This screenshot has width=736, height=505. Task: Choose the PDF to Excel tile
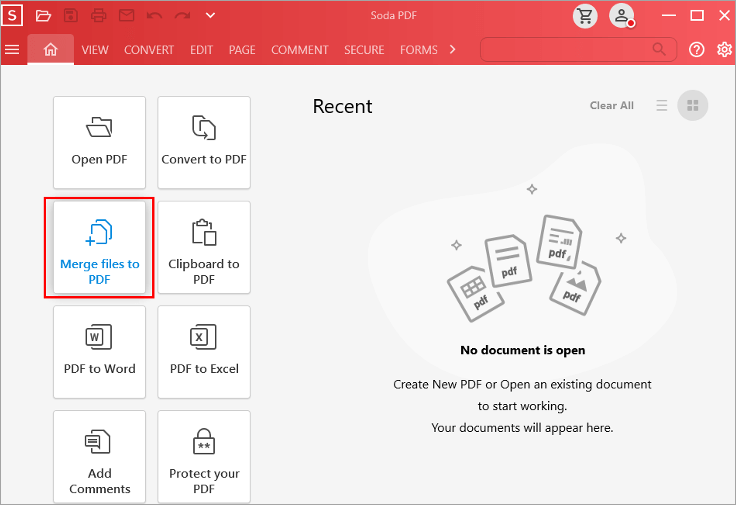(x=204, y=352)
